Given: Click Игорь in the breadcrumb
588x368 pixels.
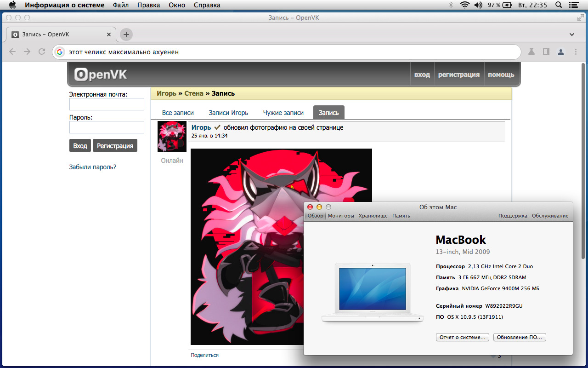Looking at the screenshot, I should coord(166,93).
